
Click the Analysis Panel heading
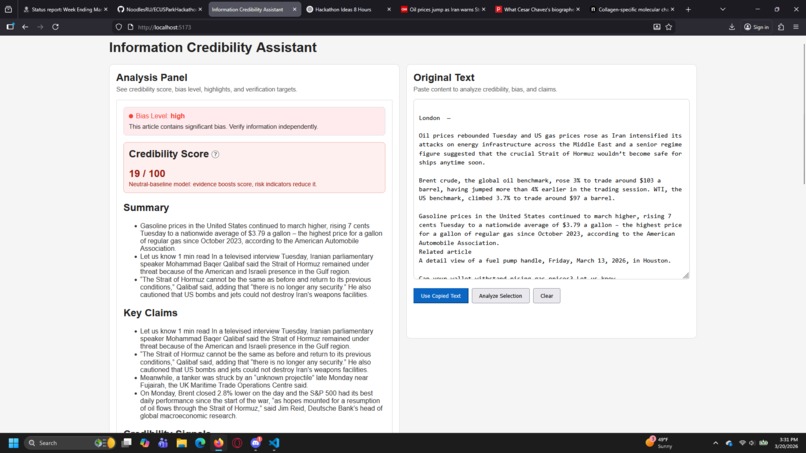pyautogui.click(x=152, y=78)
